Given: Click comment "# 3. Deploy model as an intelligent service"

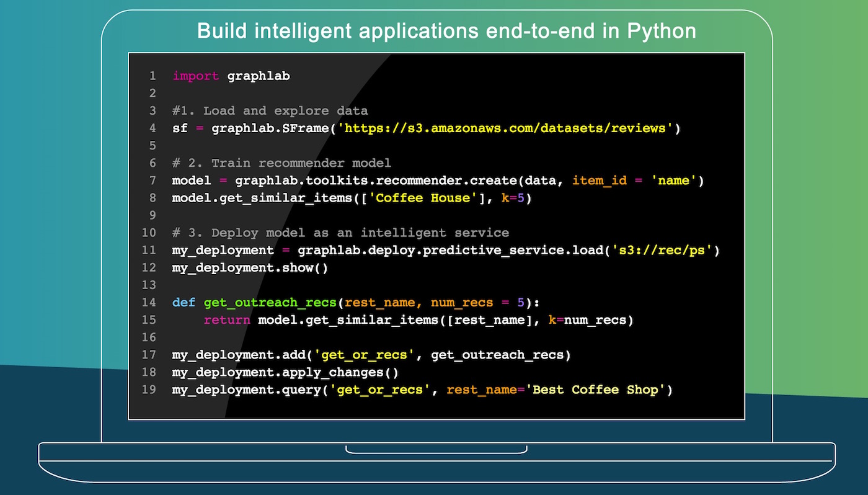Looking at the screenshot, I should 341,233.
